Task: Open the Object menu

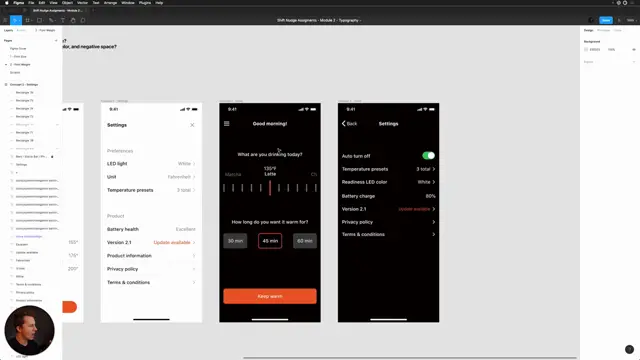Action: 67,2
